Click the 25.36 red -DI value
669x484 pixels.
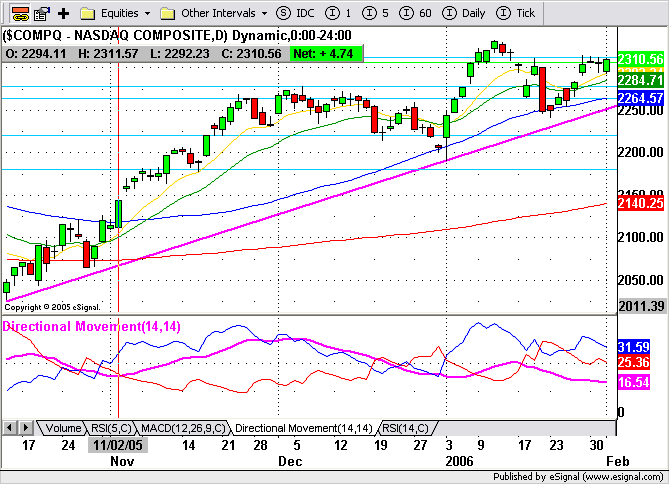coord(634,362)
